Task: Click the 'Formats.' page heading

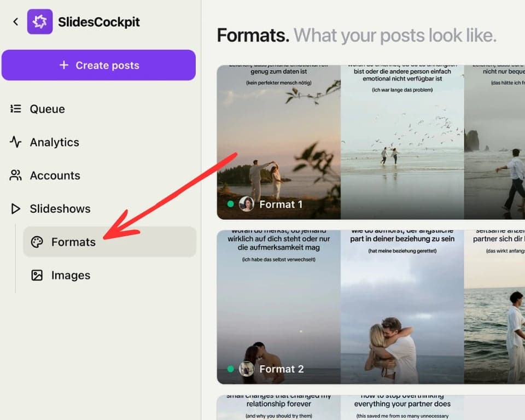Action: click(x=253, y=35)
